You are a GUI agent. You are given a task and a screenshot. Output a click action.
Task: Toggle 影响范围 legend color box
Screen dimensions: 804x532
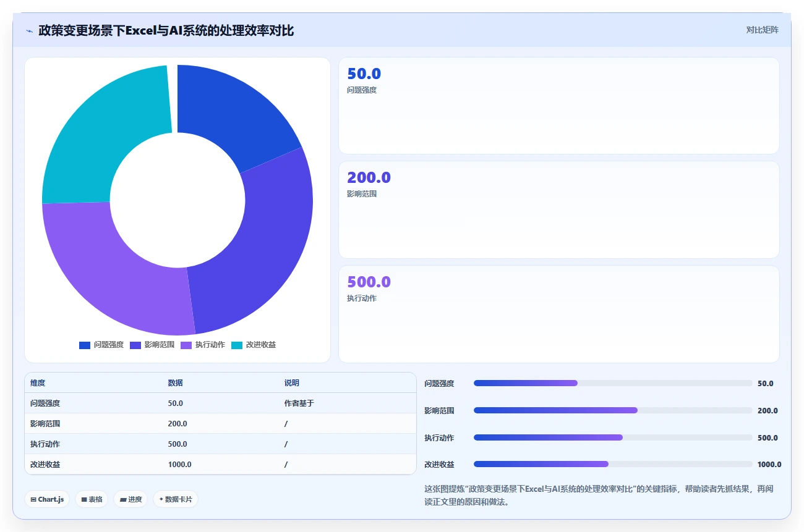point(135,345)
